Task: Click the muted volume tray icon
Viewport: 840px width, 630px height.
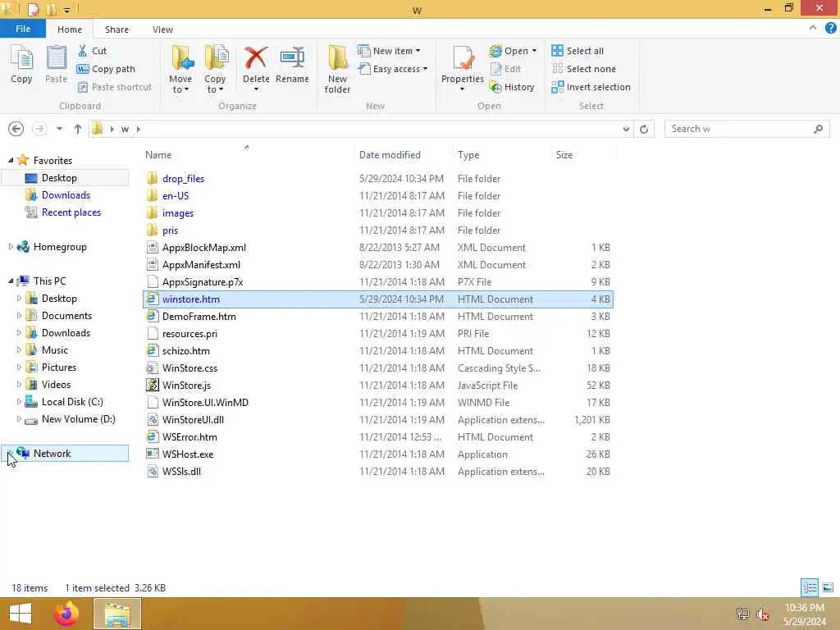Action: (x=762, y=614)
